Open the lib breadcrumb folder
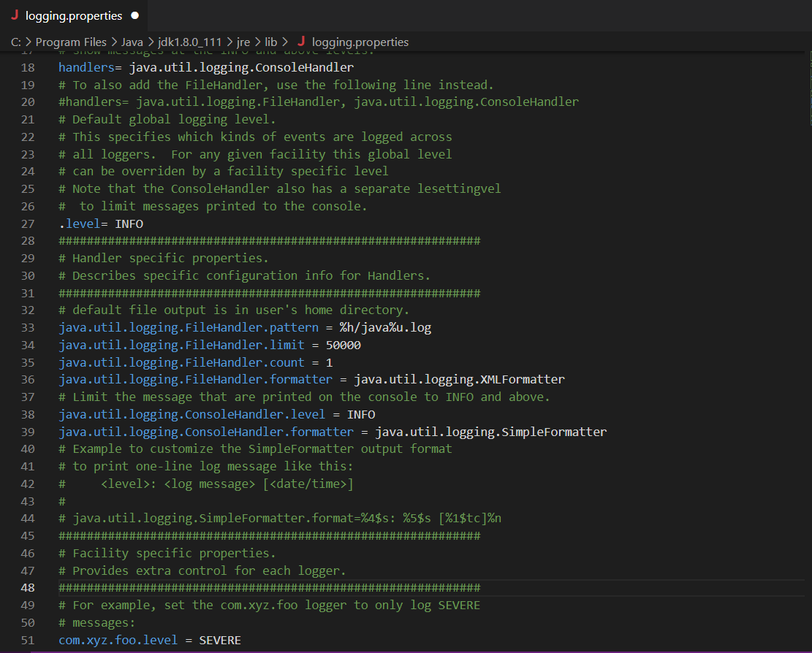The height and width of the screenshot is (653, 812). click(271, 42)
